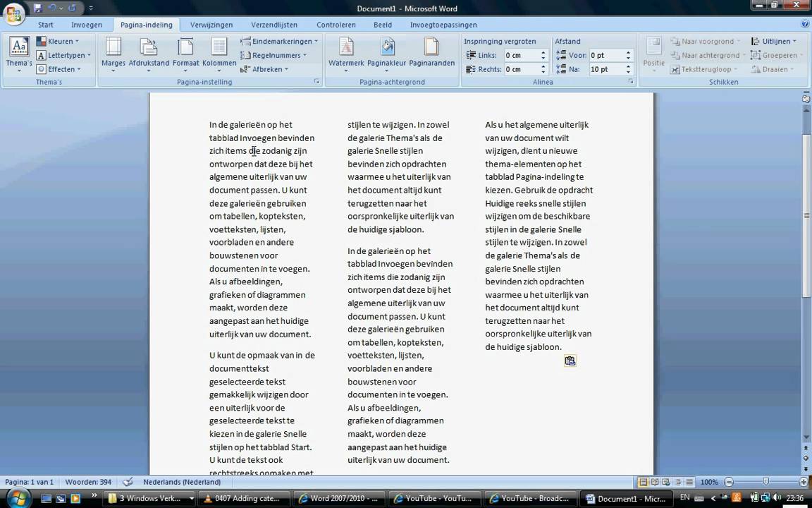Open Paginakleur page color menu

coord(387,54)
